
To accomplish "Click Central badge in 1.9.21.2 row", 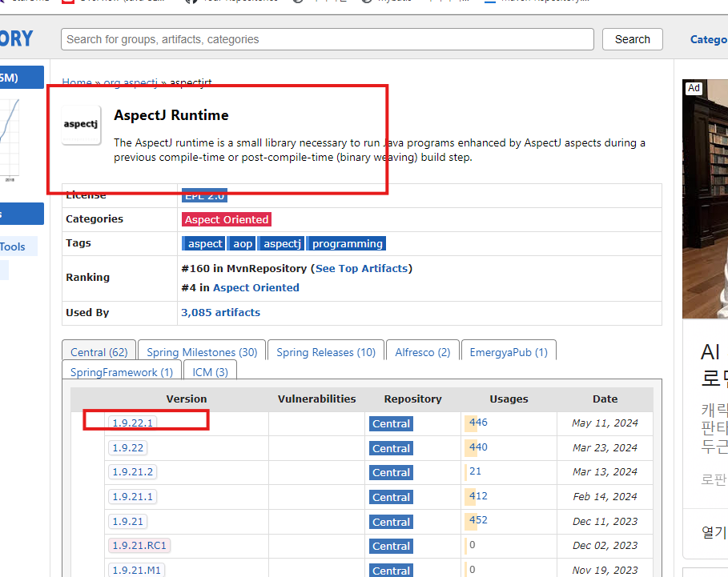I will (392, 473).
